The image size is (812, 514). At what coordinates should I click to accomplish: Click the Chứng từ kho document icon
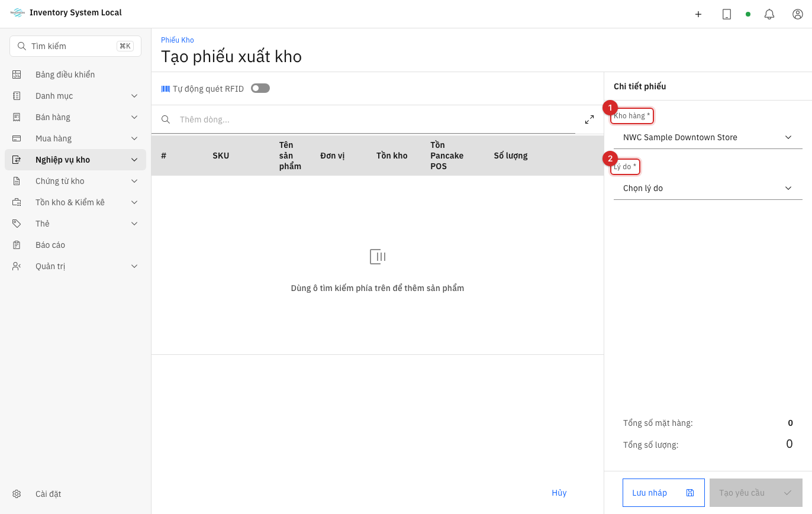pyautogui.click(x=17, y=181)
